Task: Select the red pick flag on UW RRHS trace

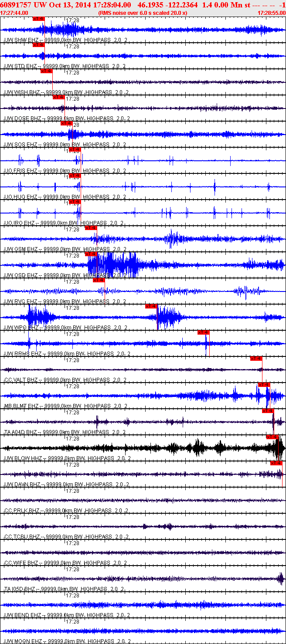Action: 204,332
